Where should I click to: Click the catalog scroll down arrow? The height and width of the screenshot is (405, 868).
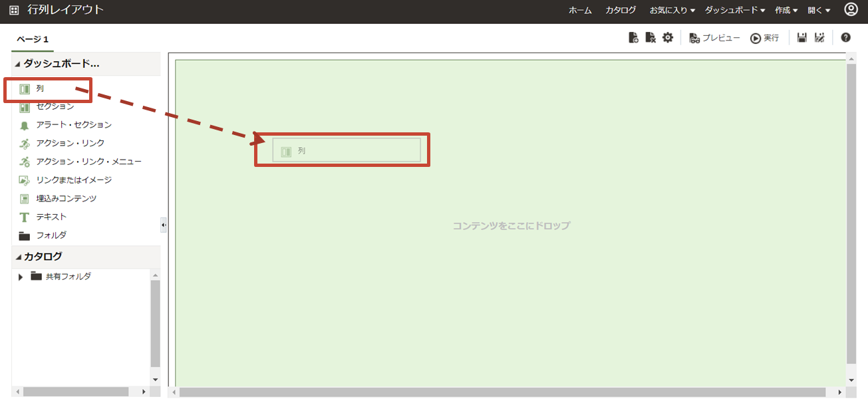tap(156, 380)
